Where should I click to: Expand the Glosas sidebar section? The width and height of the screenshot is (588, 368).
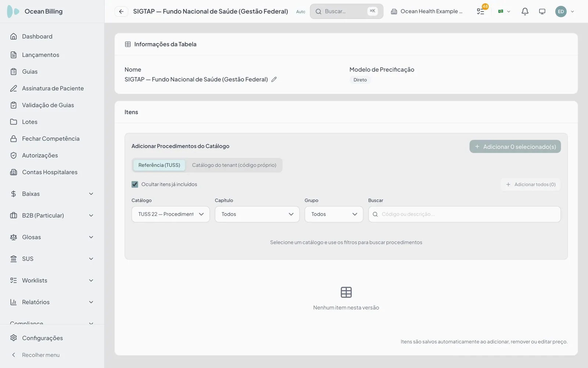pyautogui.click(x=52, y=237)
